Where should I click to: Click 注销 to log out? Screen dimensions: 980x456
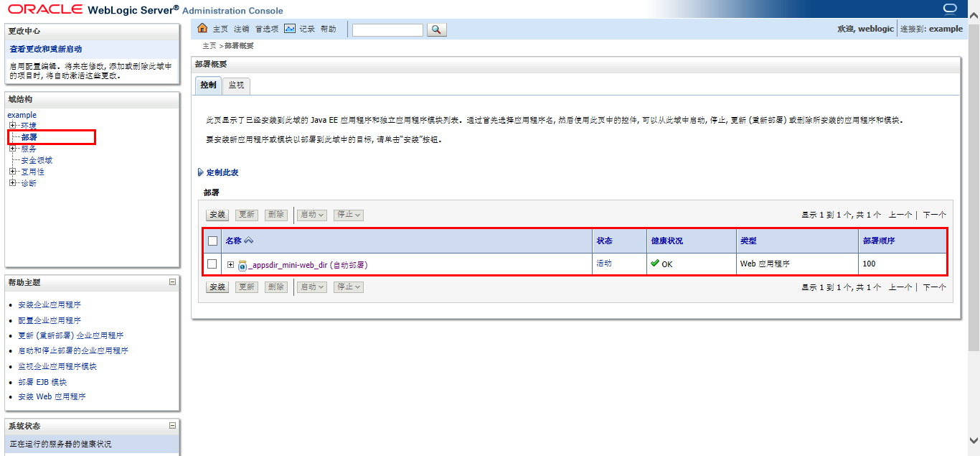point(242,29)
